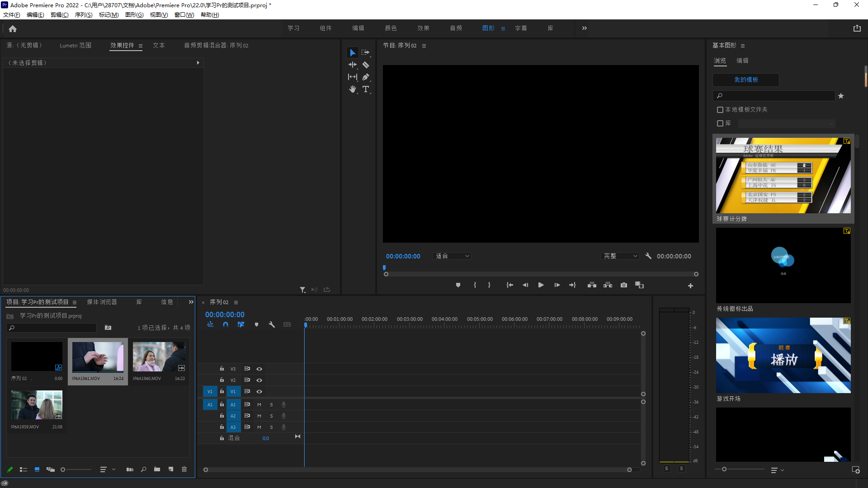Expand workspace overflow chevrons

[x=585, y=28]
